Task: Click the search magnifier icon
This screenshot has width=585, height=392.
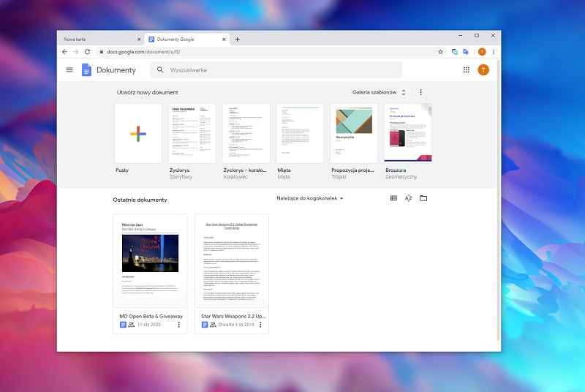Action: [x=160, y=69]
